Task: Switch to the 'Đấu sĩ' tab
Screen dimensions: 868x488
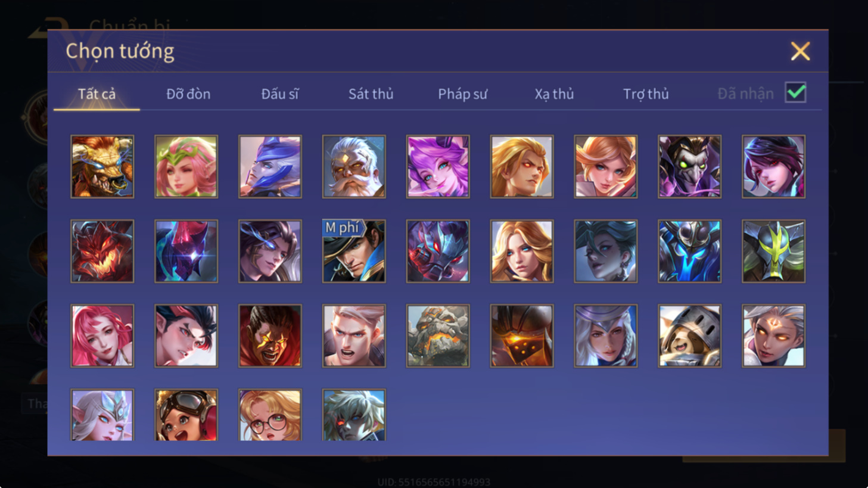Action: (x=279, y=94)
